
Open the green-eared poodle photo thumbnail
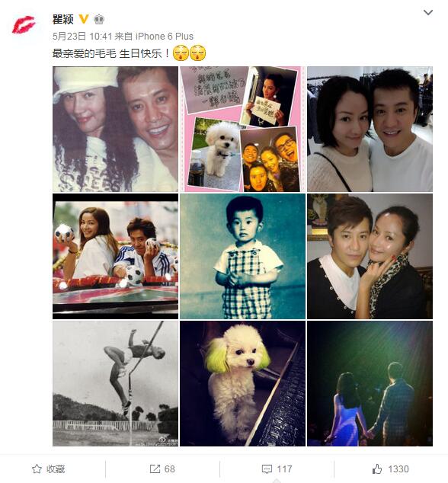pyautogui.click(x=242, y=383)
